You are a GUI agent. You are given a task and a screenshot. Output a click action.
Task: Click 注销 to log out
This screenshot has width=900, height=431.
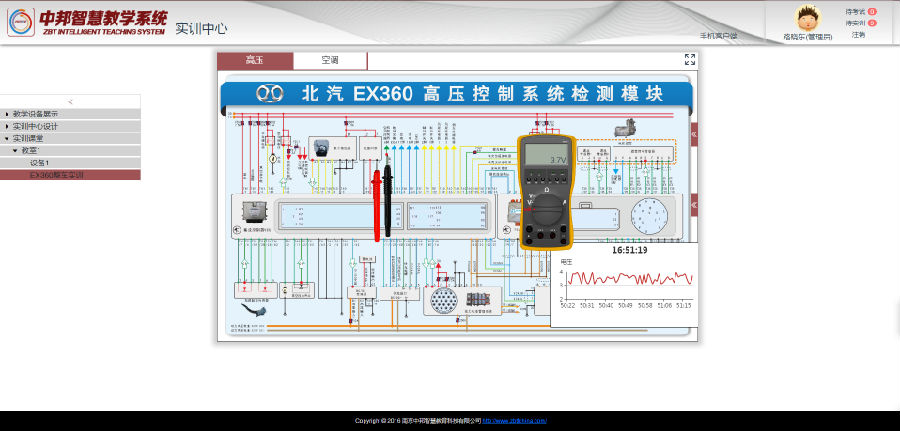858,35
